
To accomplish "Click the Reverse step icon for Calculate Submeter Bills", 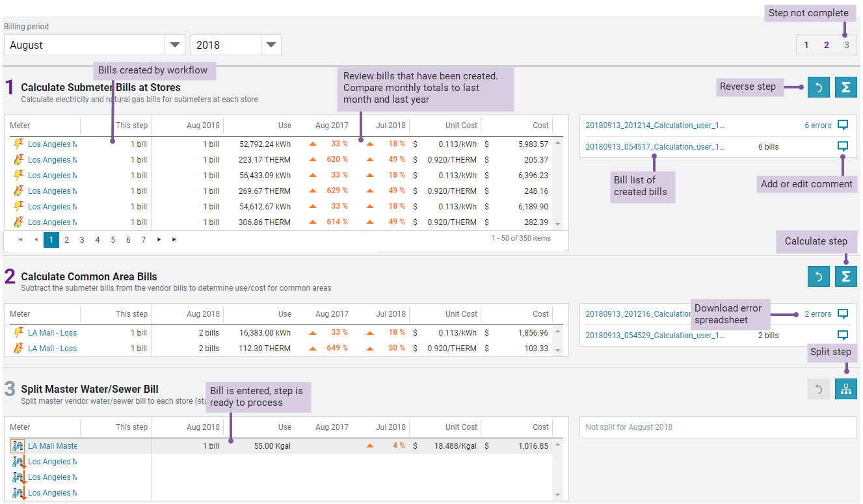I will (x=819, y=86).
